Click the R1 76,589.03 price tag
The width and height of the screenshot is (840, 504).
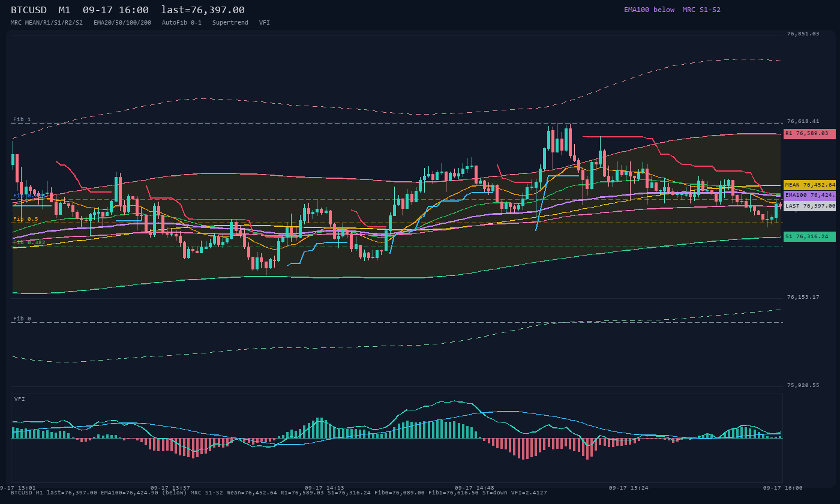click(x=809, y=134)
